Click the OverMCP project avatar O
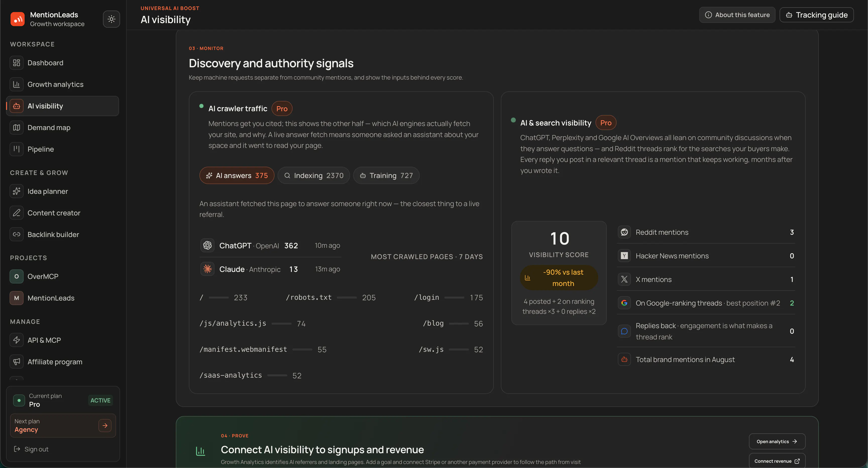The image size is (868, 468). (17, 277)
